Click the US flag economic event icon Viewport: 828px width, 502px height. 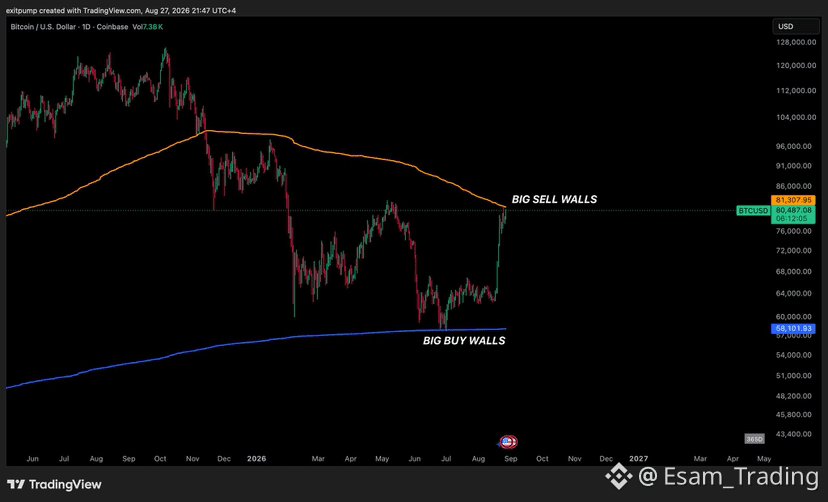point(508,442)
